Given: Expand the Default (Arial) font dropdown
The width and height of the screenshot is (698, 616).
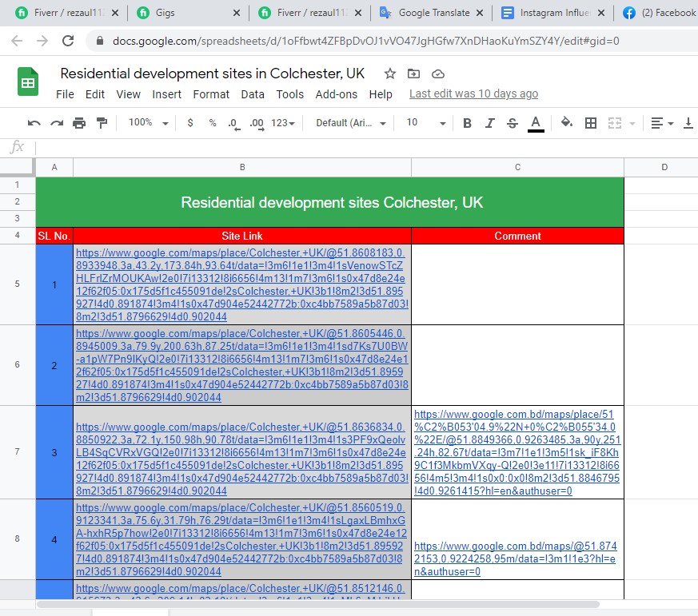Looking at the screenshot, I should click(x=351, y=123).
